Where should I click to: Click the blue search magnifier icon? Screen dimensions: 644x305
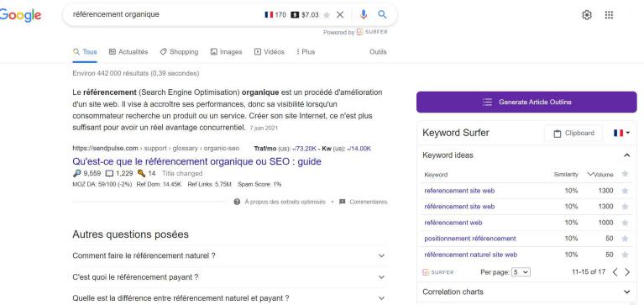[x=382, y=15]
